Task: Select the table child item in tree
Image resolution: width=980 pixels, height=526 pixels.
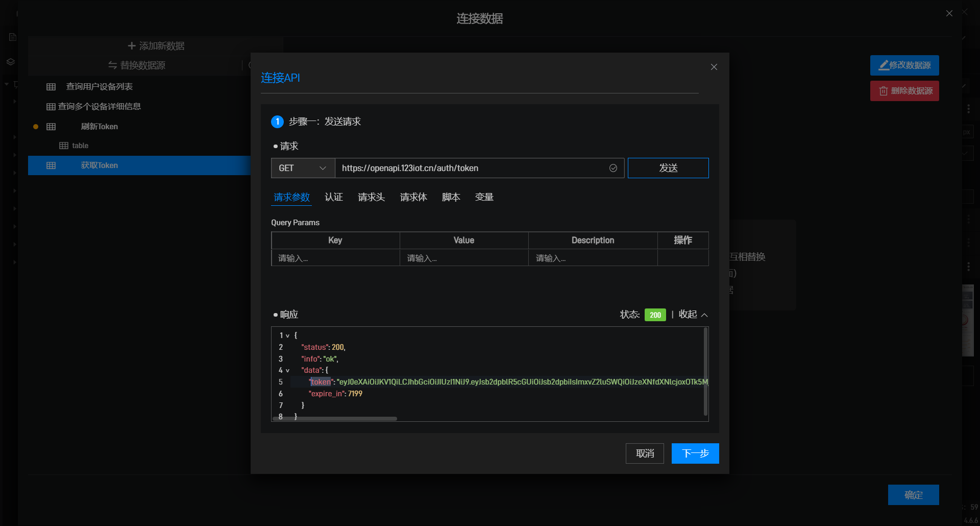Action: pos(80,146)
